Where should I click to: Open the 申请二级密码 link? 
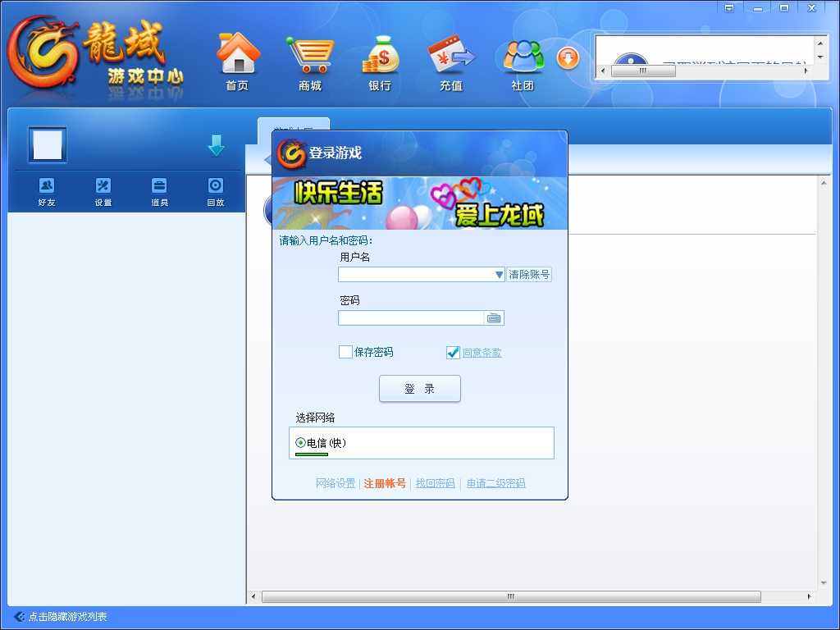pos(495,483)
